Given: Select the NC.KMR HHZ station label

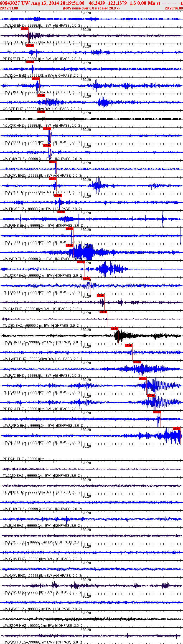Looking at the screenshot, I should pyautogui.click(x=13, y=126).
